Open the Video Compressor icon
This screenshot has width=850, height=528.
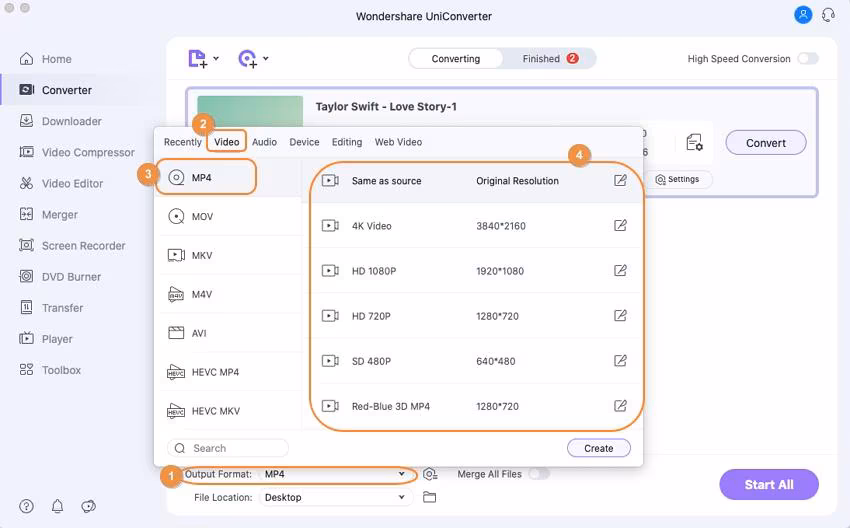pyautogui.click(x=26, y=152)
